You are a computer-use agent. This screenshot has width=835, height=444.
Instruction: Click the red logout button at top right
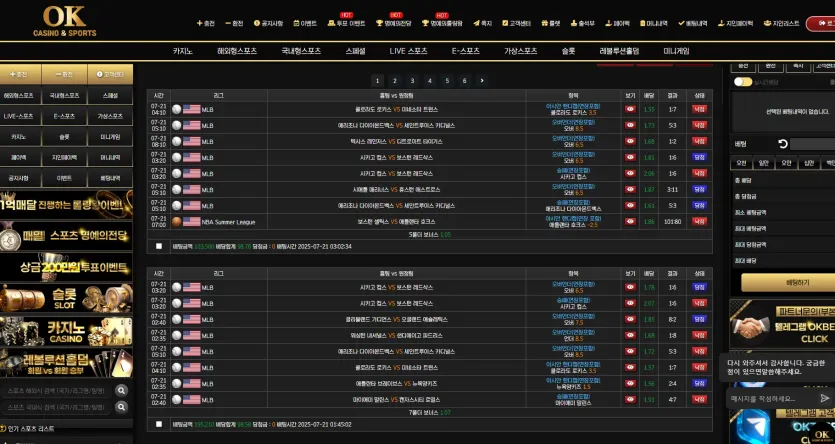[821, 23]
